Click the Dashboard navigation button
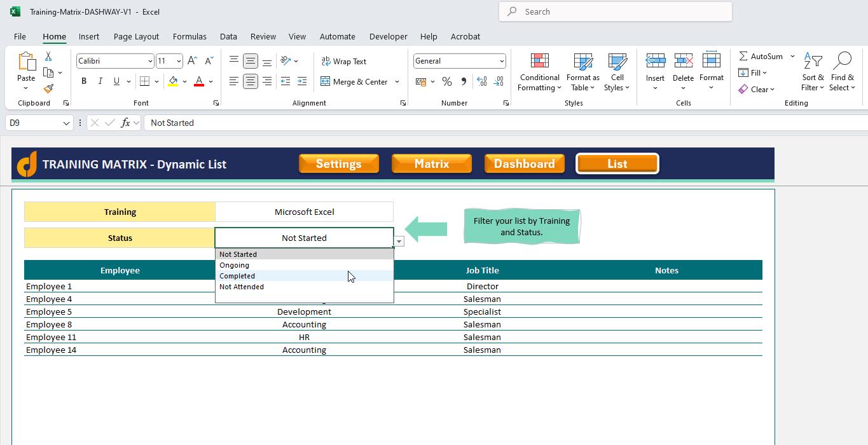Viewport: 868px width, 445px height. (524, 163)
